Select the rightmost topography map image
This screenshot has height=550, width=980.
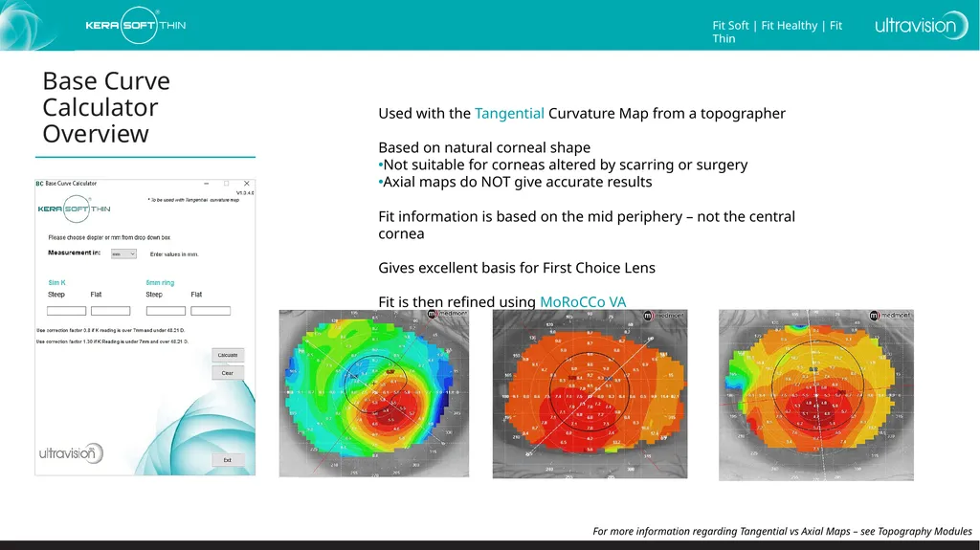[816, 395]
